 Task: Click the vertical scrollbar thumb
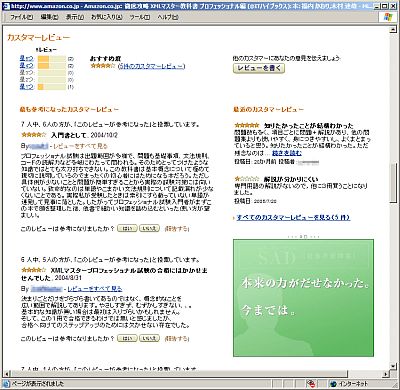[x=393, y=183]
